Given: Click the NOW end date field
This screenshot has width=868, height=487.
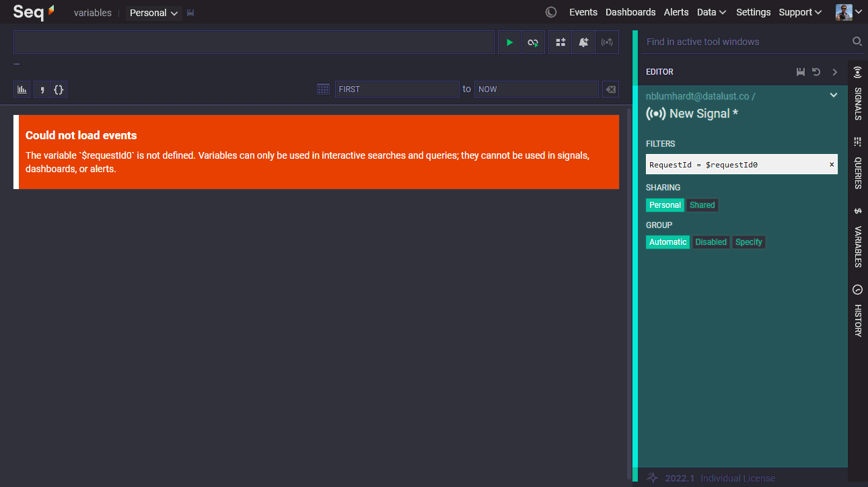Looking at the screenshot, I should [536, 89].
